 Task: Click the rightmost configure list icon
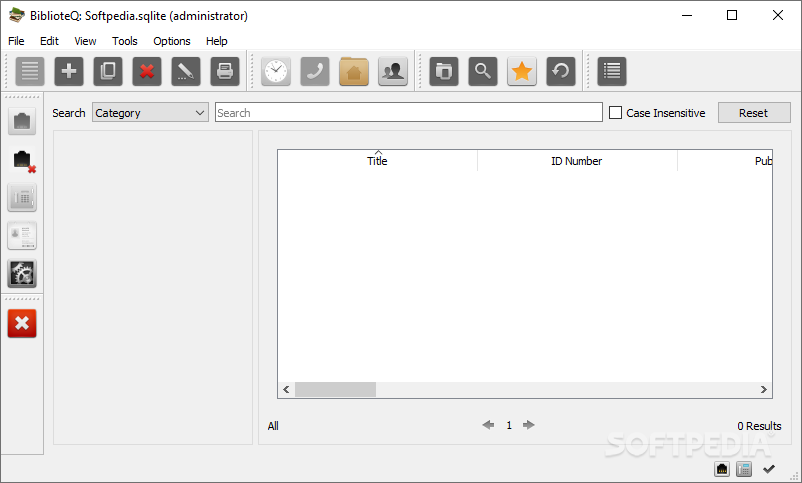click(612, 71)
